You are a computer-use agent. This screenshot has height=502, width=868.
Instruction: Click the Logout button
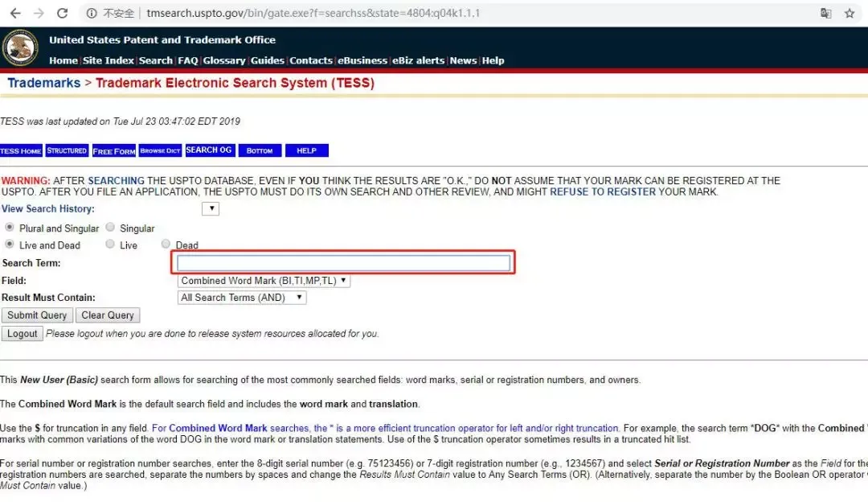point(23,334)
